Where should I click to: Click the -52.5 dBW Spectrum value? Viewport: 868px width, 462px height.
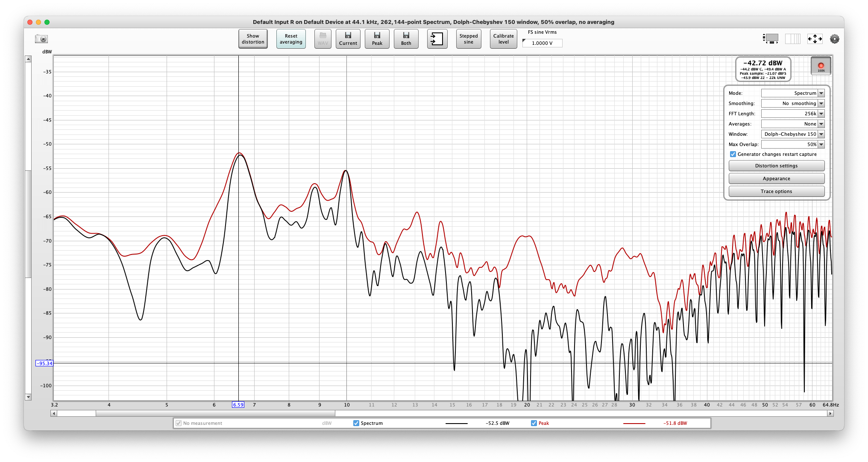497,423
